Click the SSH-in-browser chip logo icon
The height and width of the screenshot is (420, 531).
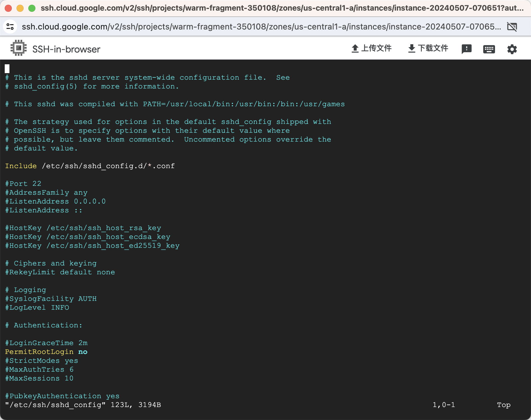coord(18,48)
